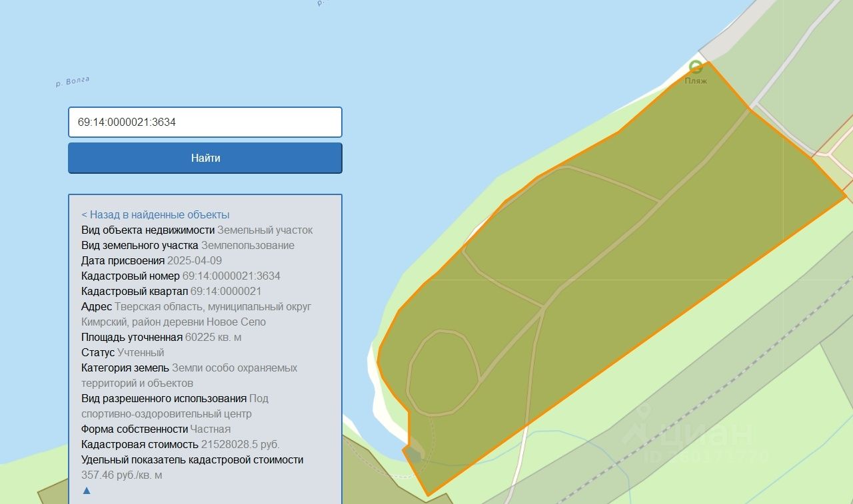Click the Кадастровая стоимость 21528028.5 руб. row
Viewport: 853px width, 504px height.
(x=181, y=444)
